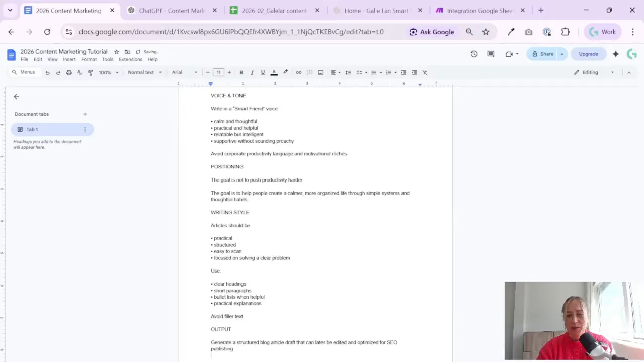The width and height of the screenshot is (644, 362).
Task: Open Gemini sparkle assistant icon
Action: coord(615,54)
